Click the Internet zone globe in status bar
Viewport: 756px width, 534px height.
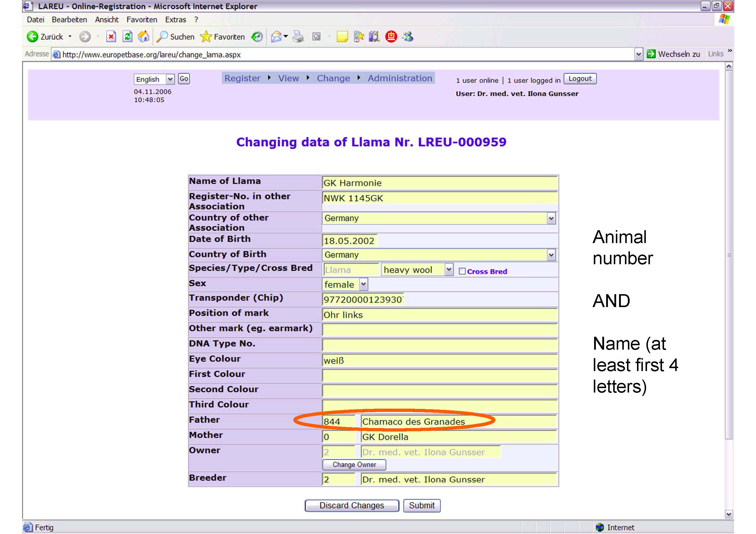pyautogui.click(x=600, y=528)
